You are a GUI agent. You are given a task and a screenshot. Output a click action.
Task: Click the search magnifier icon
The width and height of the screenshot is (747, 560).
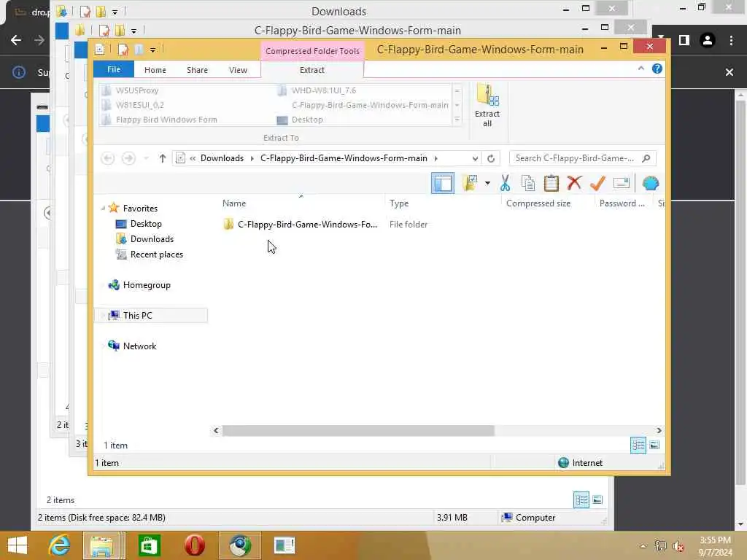tap(646, 158)
